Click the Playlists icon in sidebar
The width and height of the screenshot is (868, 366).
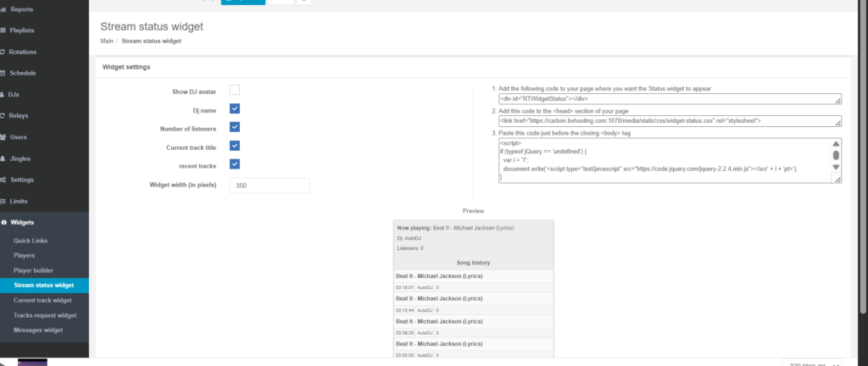(x=3, y=30)
